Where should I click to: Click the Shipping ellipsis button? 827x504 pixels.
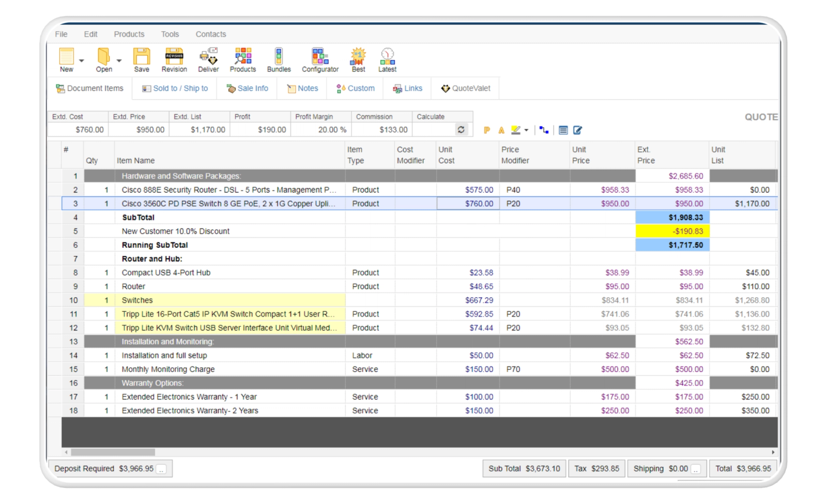coord(696,469)
